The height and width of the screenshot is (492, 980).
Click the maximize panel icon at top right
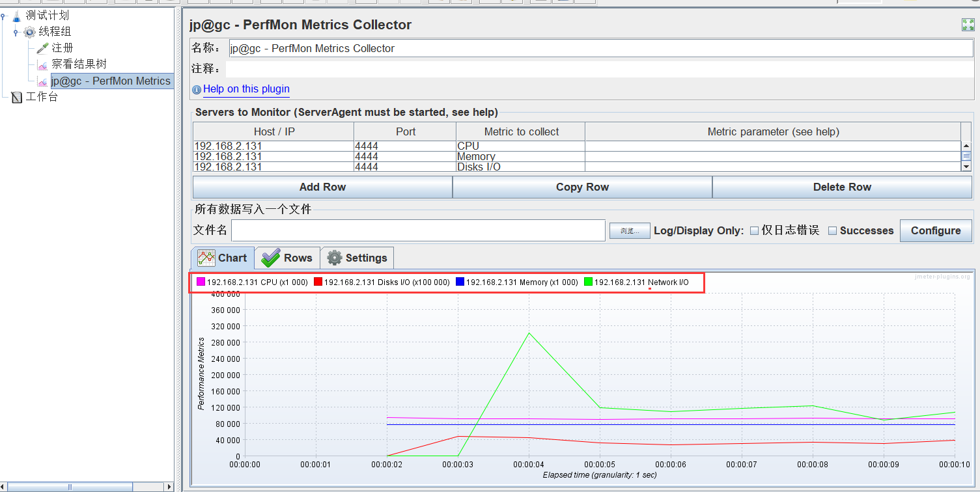[x=968, y=25]
